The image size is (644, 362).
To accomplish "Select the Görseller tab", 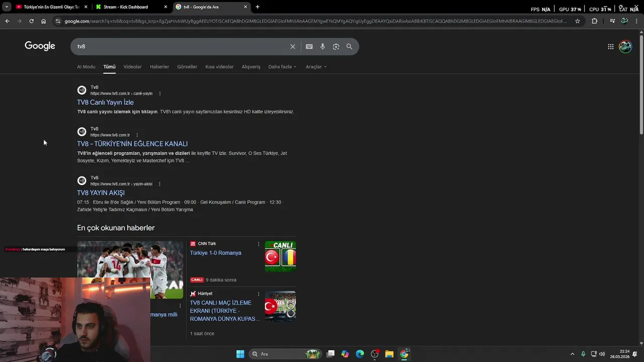I will click(x=187, y=67).
